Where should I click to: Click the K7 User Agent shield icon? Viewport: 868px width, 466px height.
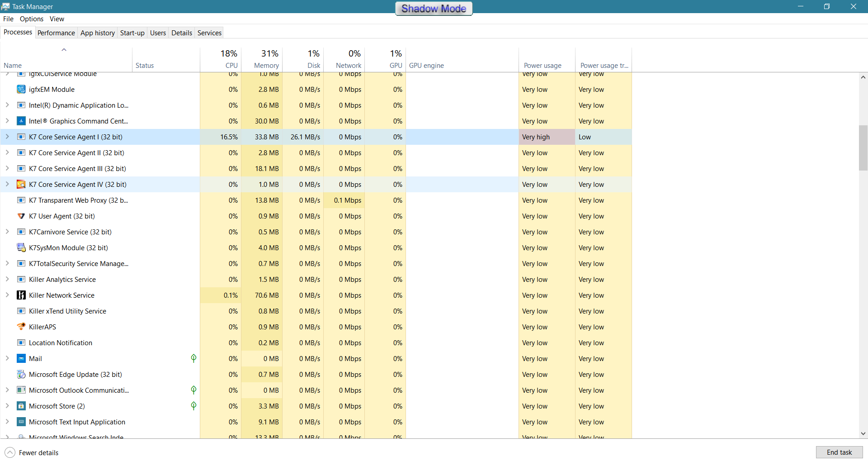click(x=21, y=216)
